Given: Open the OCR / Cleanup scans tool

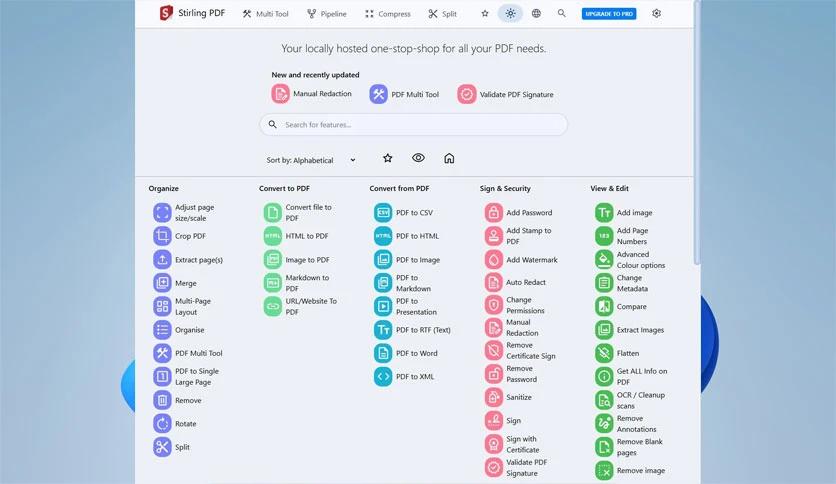Looking at the screenshot, I should [630, 400].
